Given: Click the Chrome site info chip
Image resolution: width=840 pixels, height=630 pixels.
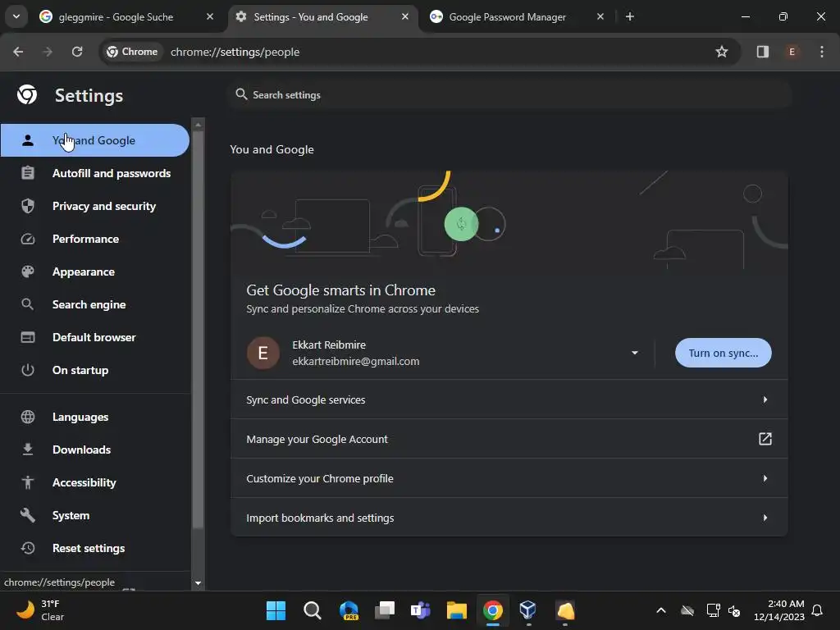Looking at the screenshot, I should [x=132, y=52].
